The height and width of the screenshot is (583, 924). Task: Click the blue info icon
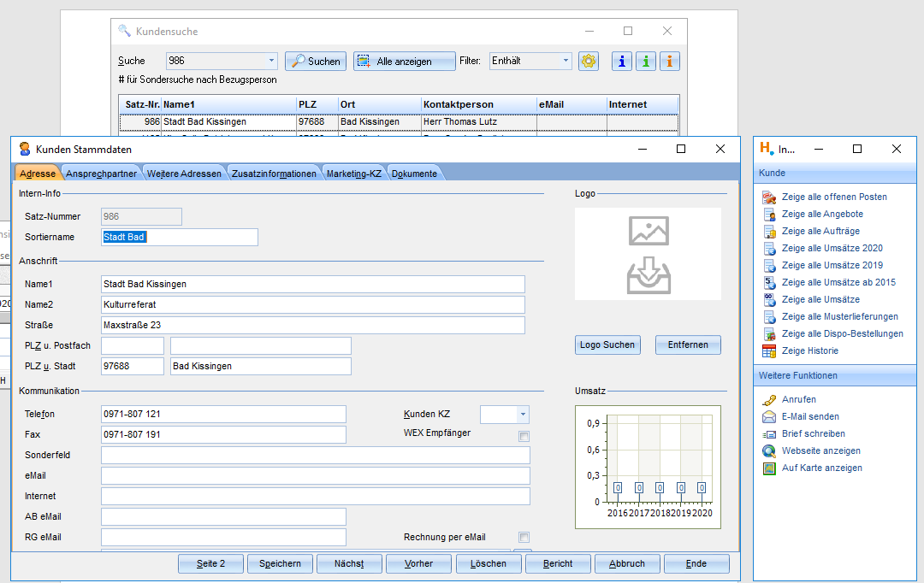point(622,61)
